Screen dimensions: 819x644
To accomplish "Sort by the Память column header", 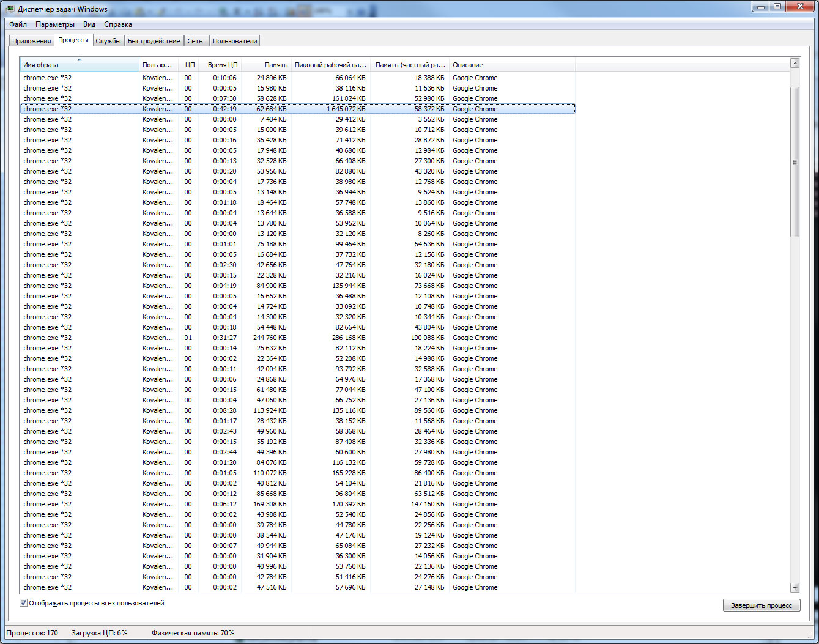I will [267, 65].
